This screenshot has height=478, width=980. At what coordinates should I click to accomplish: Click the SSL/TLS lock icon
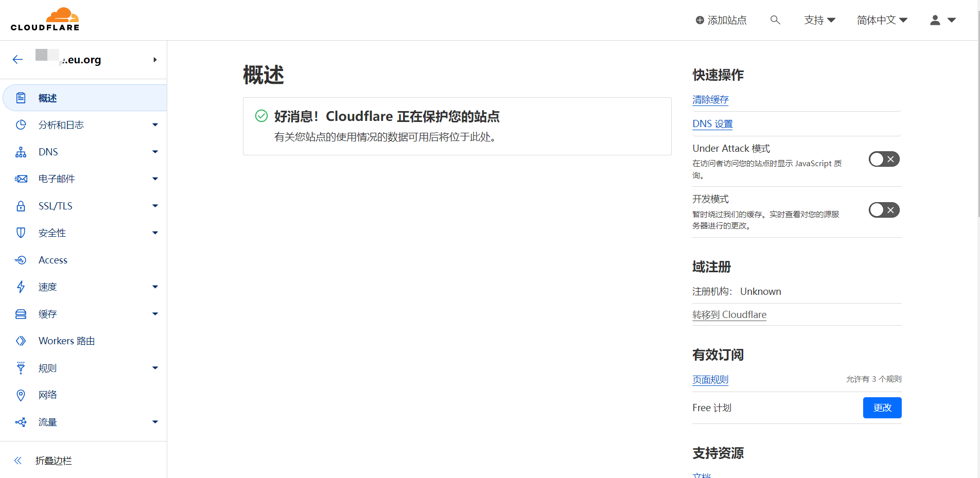click(x=21, y=206)
